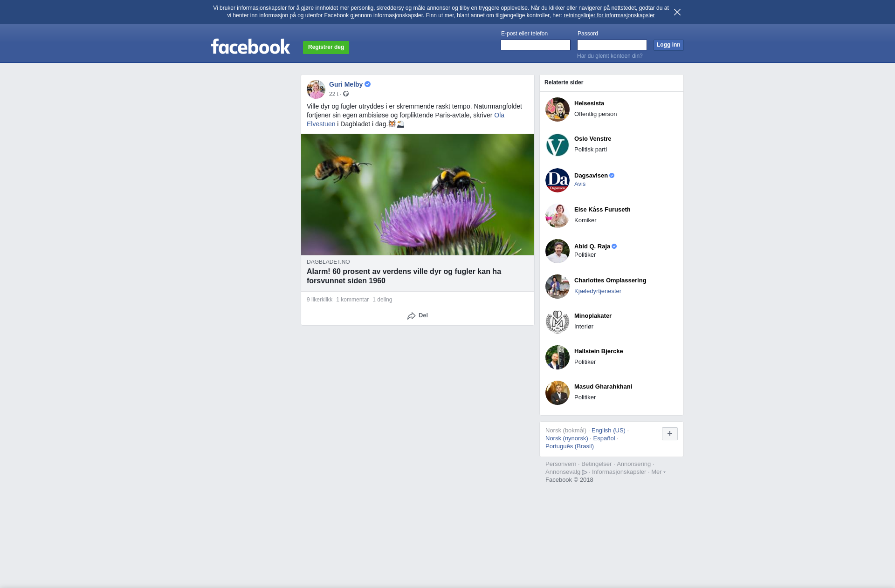This screenshot has width=895, height=588.
Task: Open Abid Q. Raja avatar
Action: click(x=558, y=251)
